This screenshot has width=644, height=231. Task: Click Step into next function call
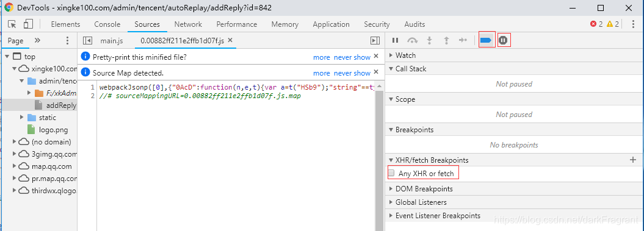point(430,40)
